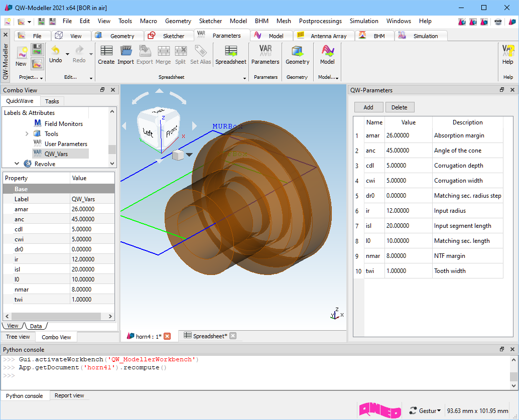
Task: Click the Merge cells icon
Action: click(x=163, y=51)
